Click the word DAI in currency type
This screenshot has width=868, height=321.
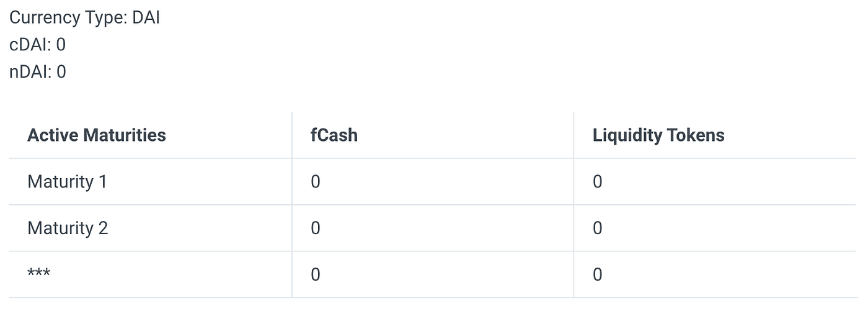point(146,17)
